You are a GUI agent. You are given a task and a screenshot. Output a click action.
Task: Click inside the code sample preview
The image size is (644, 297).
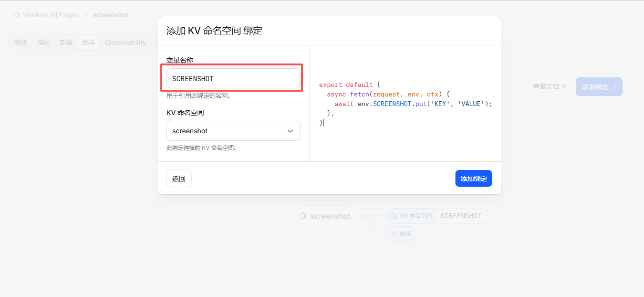[405, 104]
